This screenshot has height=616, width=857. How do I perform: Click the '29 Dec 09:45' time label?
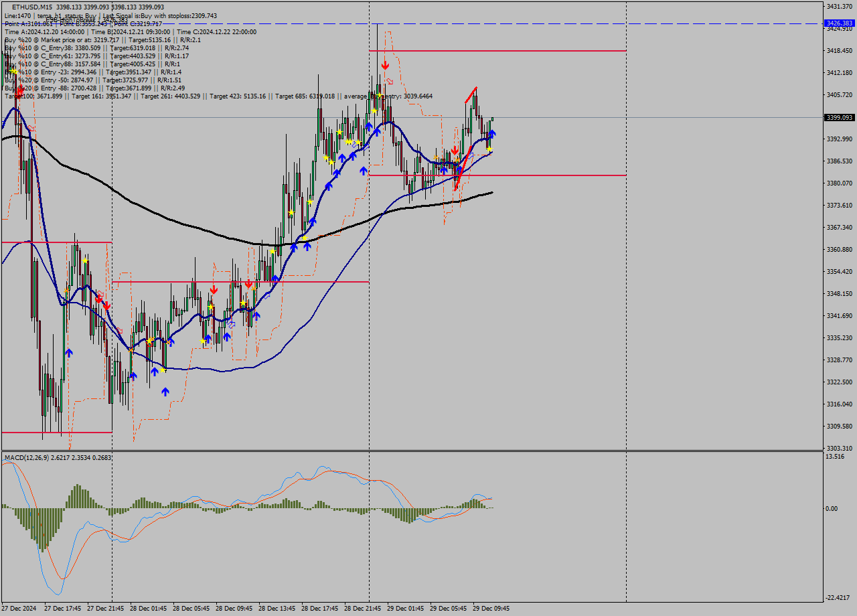pyautogui.click(x=491, y=609)
